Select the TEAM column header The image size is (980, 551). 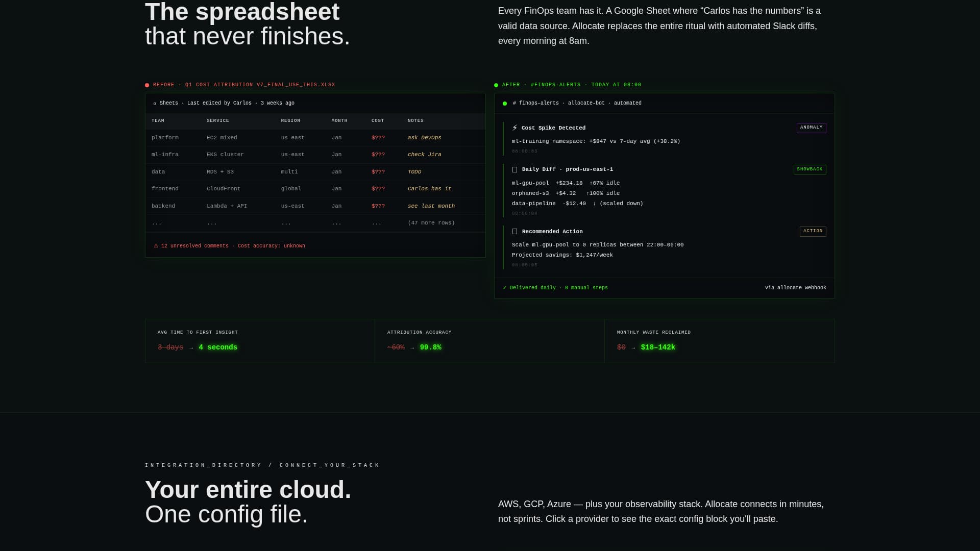tap(158, 121)
